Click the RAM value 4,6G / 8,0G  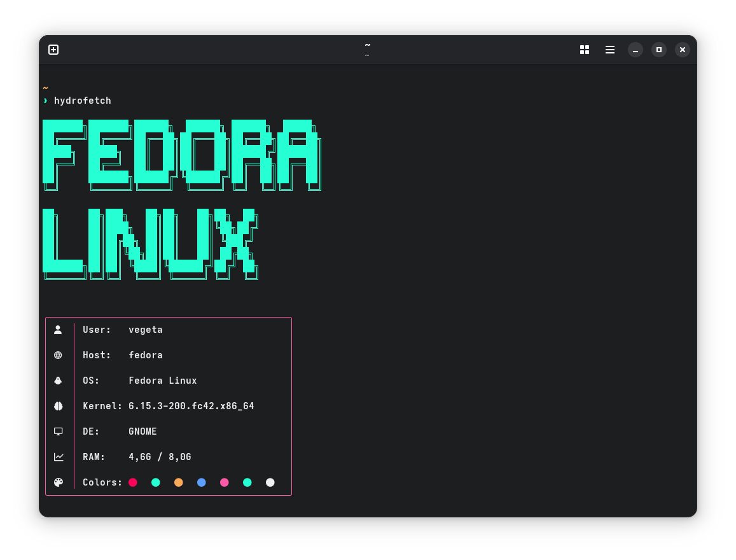(x=160, y=457)
